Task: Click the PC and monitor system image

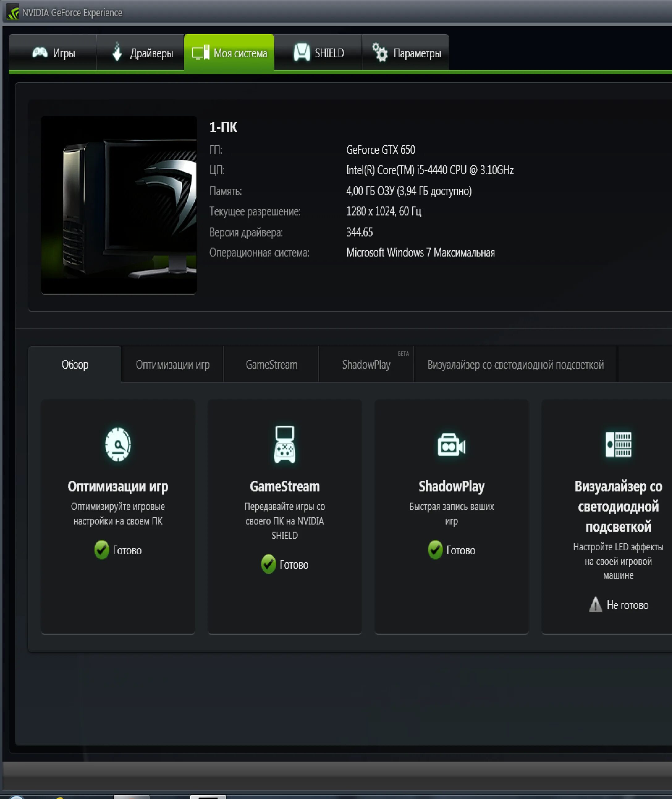Action: [x=119, y=205]
